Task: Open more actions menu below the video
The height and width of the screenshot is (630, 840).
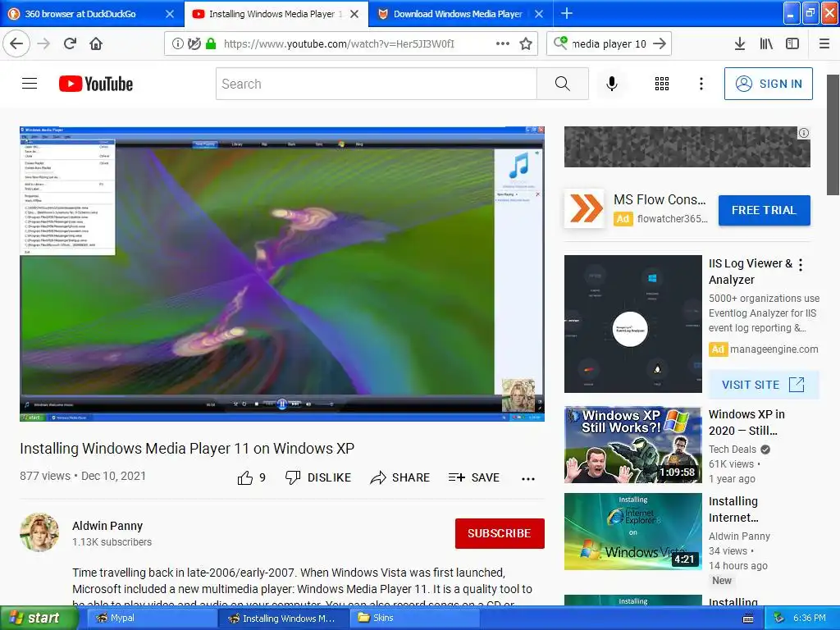Action: tap(528, 478)
